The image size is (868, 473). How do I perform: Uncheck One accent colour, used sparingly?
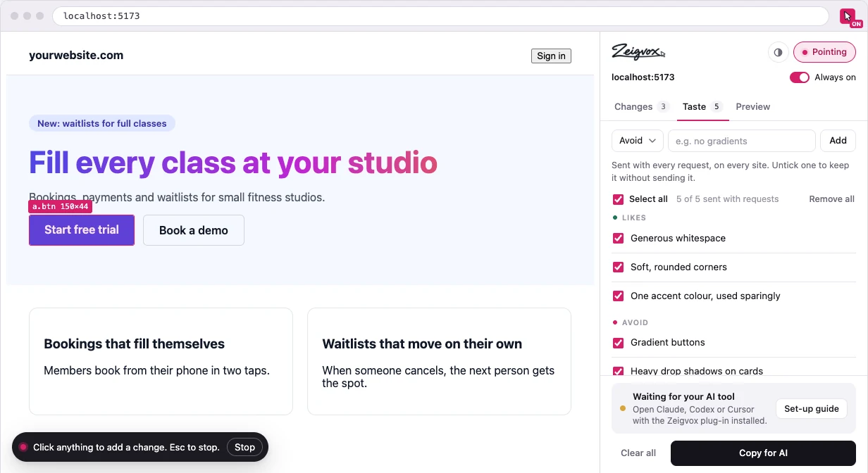(x=619, y=296)
